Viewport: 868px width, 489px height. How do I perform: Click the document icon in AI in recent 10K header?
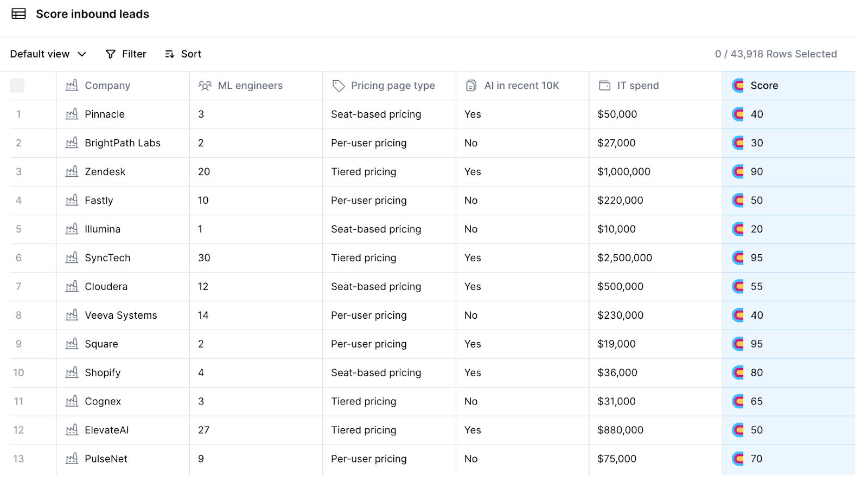471,86
